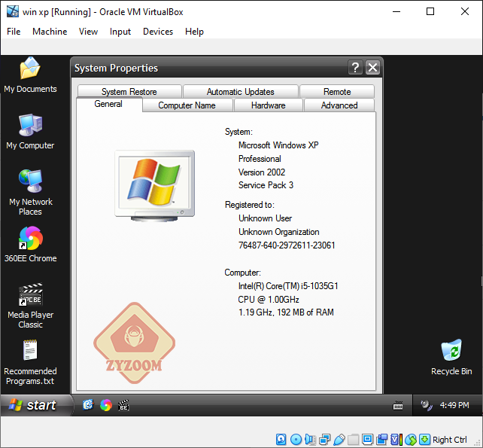Click the Right Ctrl host key label
483x448 pixels.
[450, 440]
